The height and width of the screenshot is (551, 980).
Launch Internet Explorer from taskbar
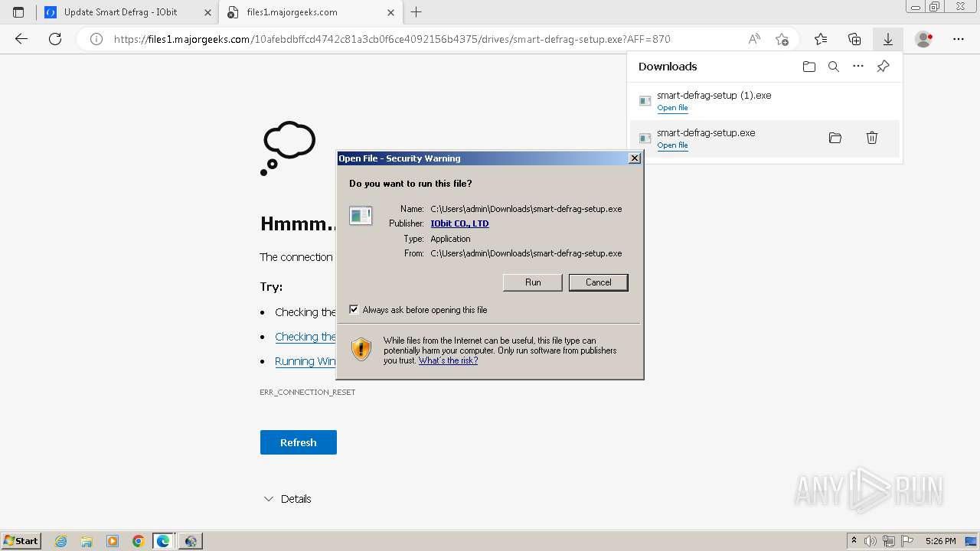pos(61,541)
